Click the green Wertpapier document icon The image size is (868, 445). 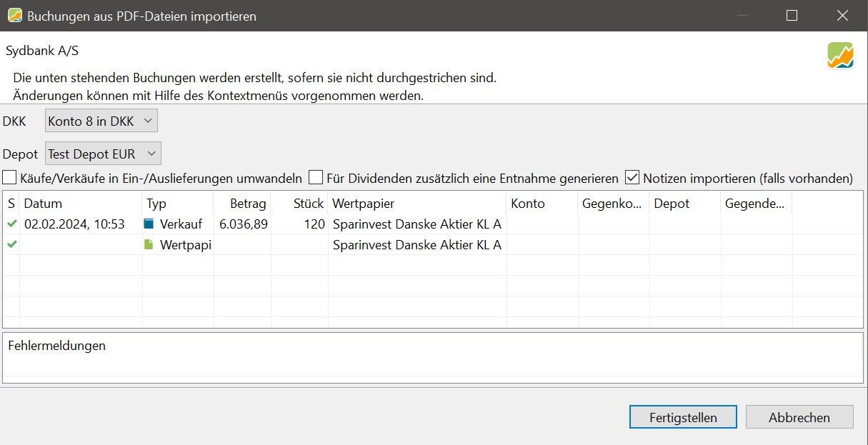point(149,245)
